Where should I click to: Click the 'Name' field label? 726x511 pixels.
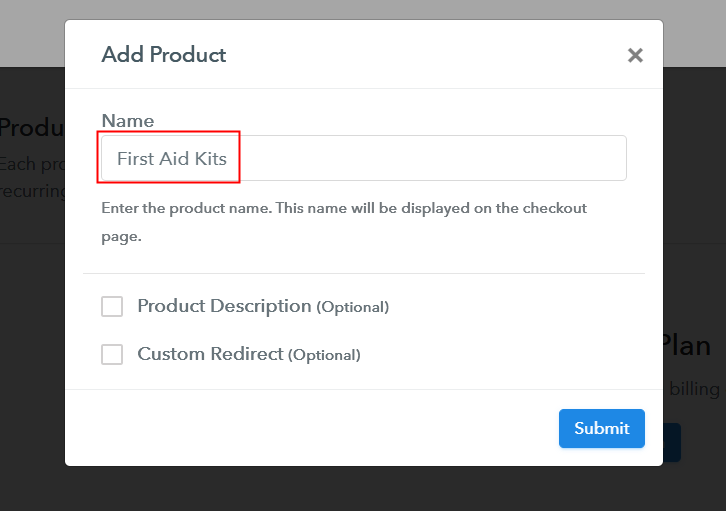pos(128,121)
